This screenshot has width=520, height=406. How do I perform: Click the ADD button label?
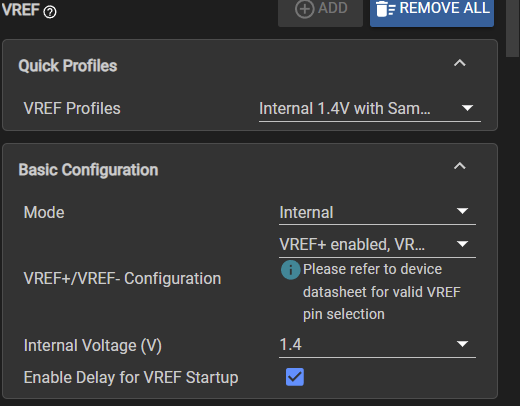333,8
